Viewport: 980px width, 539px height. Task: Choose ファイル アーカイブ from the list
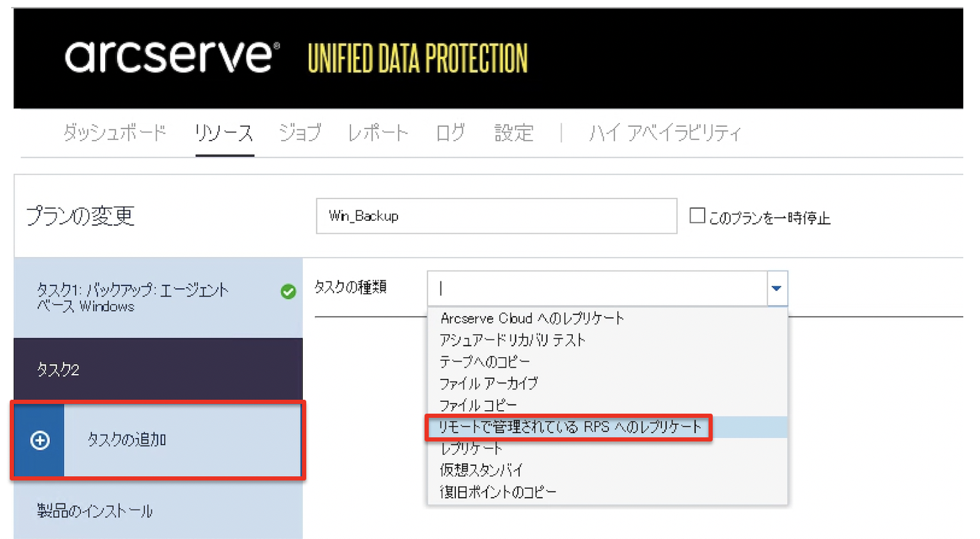tap(608, 383)
